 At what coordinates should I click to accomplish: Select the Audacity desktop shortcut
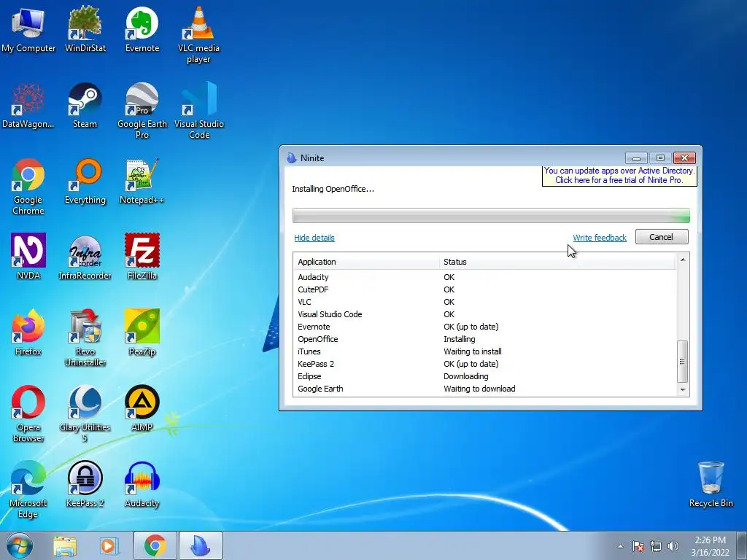[x=142, y=484]
